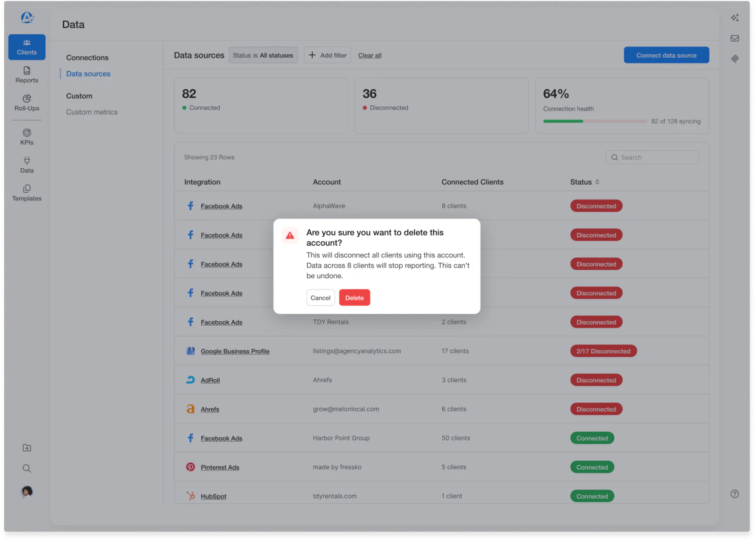Click the import arrow-box icon in sidebar
The width and height of the screenshot is (756, 541).
[x=27, y=448]
